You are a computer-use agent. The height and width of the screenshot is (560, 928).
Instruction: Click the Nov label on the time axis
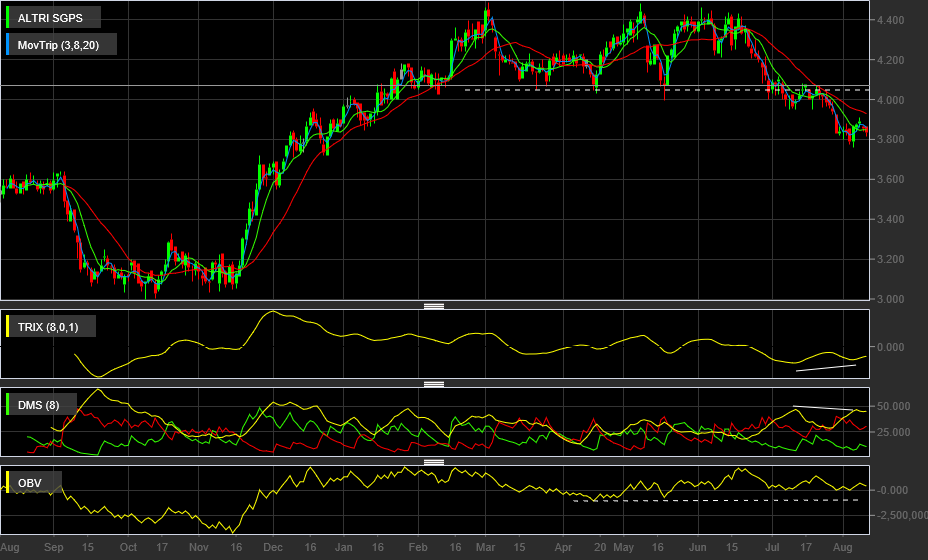(198, 547)
